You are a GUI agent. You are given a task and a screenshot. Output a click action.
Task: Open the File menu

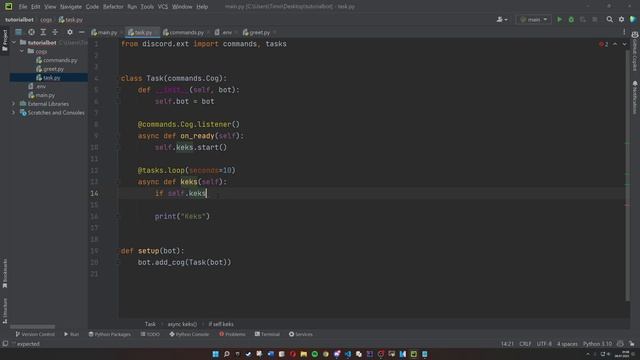[x=23, y=7]
